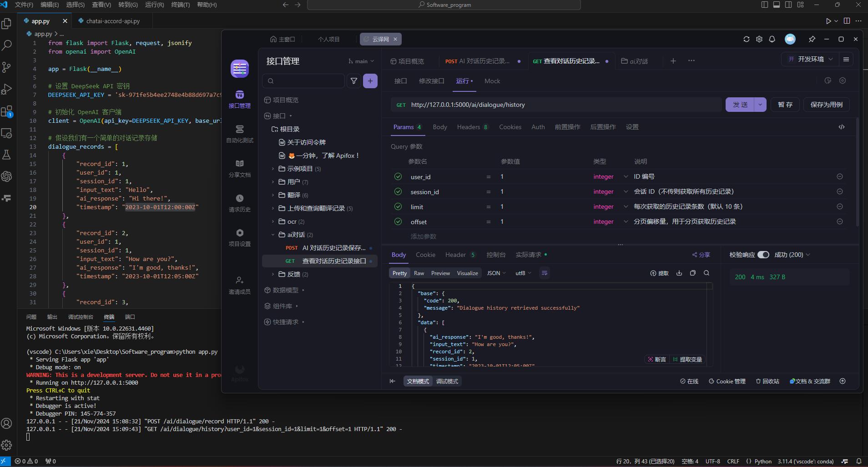This screenshot has height=467, width=868.
Task: Open the 终端(T) menu
Action: point(180,5)
